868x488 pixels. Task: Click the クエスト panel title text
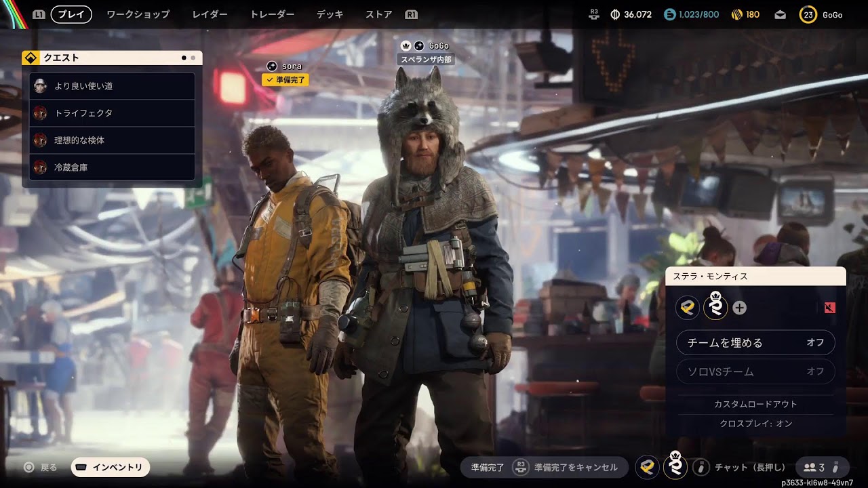pos(61,58)
